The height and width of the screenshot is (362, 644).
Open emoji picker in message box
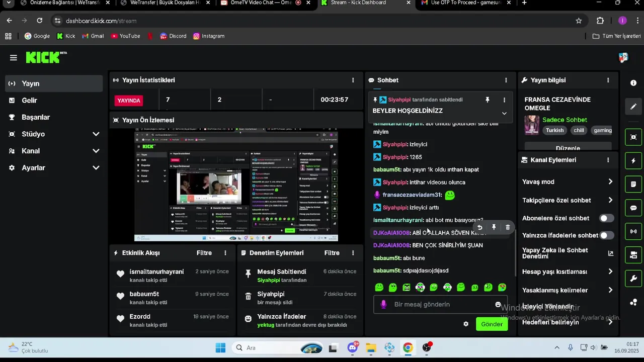pyautogui.click(x=498, y=305)
